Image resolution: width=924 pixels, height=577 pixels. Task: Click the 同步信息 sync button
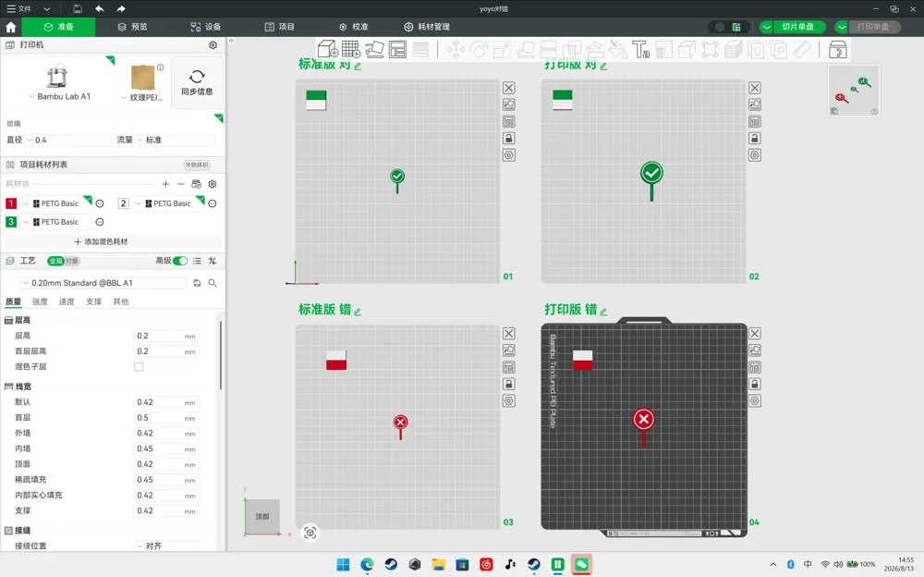197,82
